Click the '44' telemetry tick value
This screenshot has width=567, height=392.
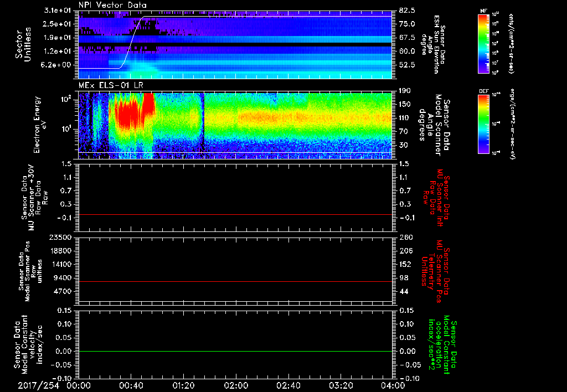click(403, 291)
